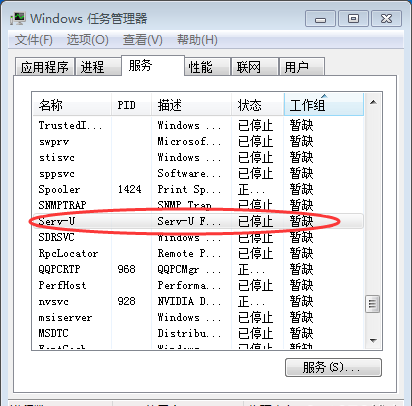Image resolution: width=412 pixels, height=406 pixels.
Task: Click the scrollbar down arrow
Action: (x=373, y=340)
